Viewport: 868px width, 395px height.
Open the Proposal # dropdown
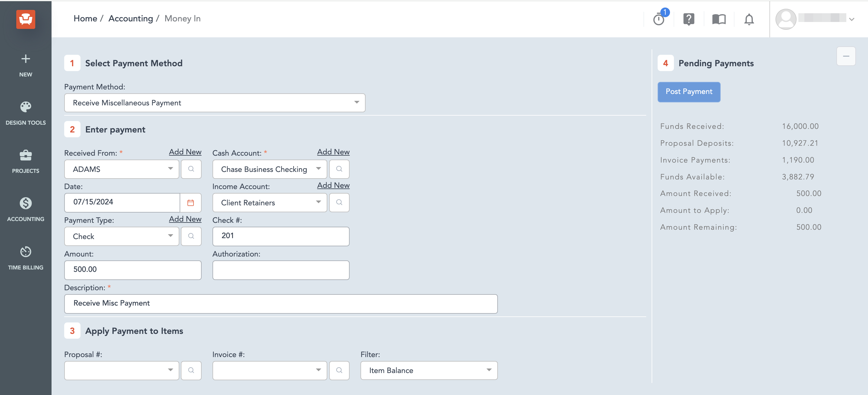[121, 370]
